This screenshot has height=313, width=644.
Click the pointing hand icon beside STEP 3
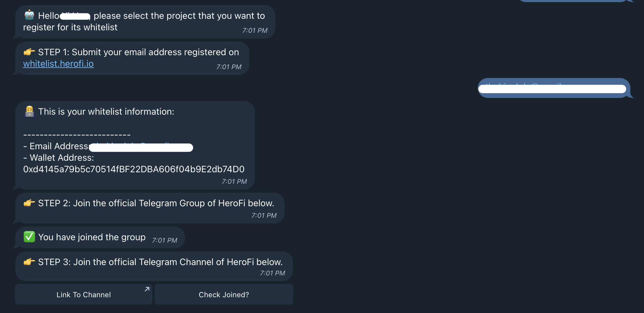tap(29, 262)
